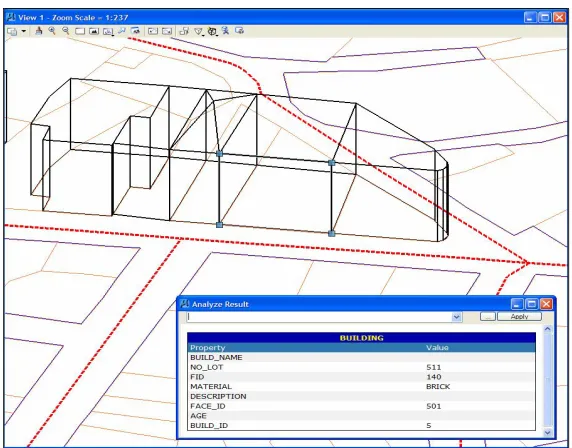Open the Analyze Result combo box dropdown
Image resolution: width=572 pixels, height=448 pixels.
pyautogui.click(x=456, y=317)
